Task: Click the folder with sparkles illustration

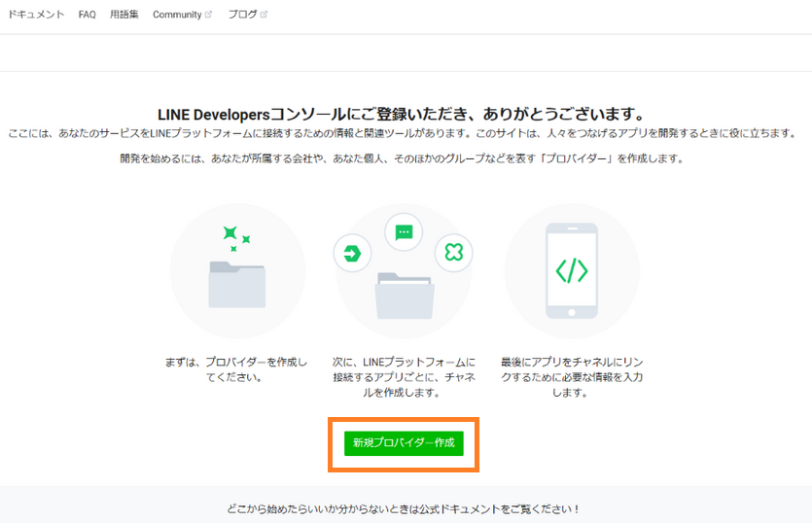Action: click(237, 270)
